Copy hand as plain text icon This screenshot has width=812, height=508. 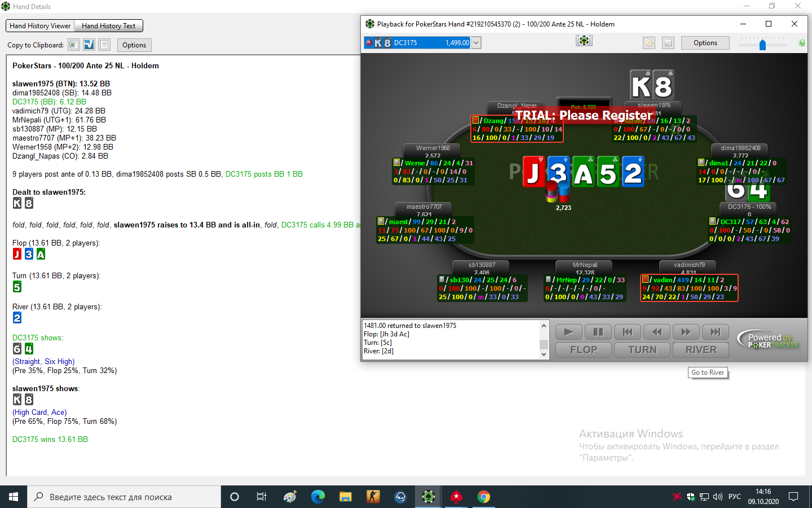click(104, 45)
